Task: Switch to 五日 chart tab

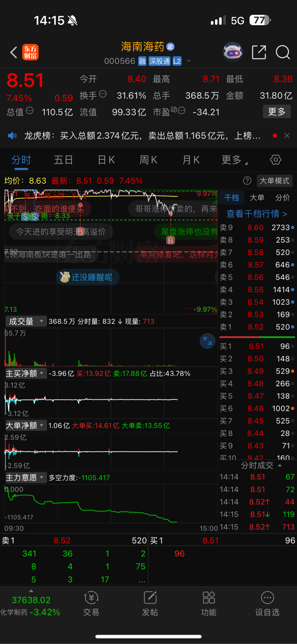Action: pyautogui.click(x=63, y=160)
